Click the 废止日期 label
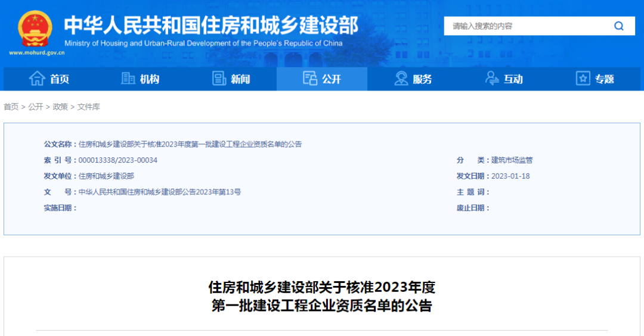 click(x=472, y=208)
